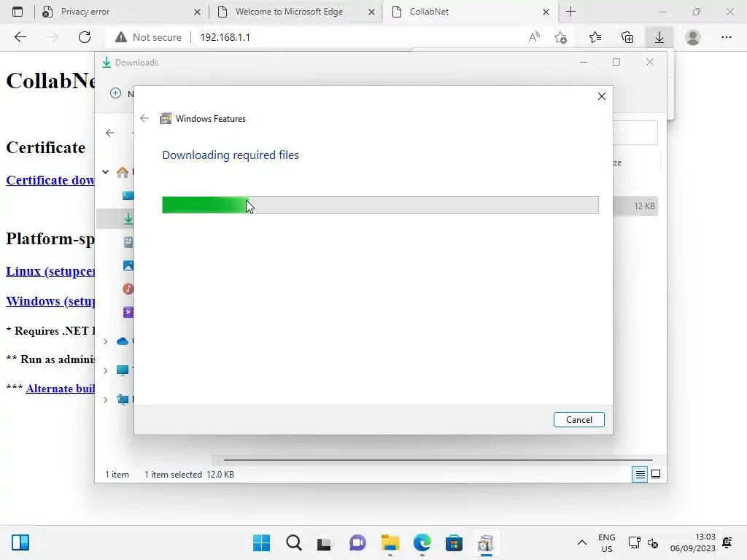The width and height of the screenshot is (747, 560).
Task: Open the clock and date flyout
Action: point(693,542)
